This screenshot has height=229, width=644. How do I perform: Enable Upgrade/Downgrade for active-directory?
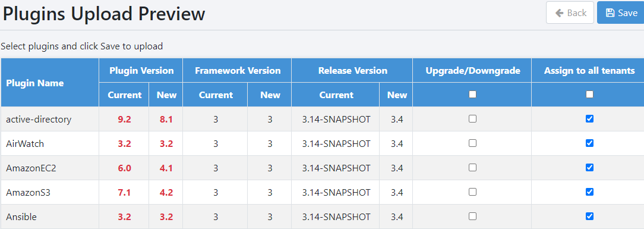click(x=472, y=119)
